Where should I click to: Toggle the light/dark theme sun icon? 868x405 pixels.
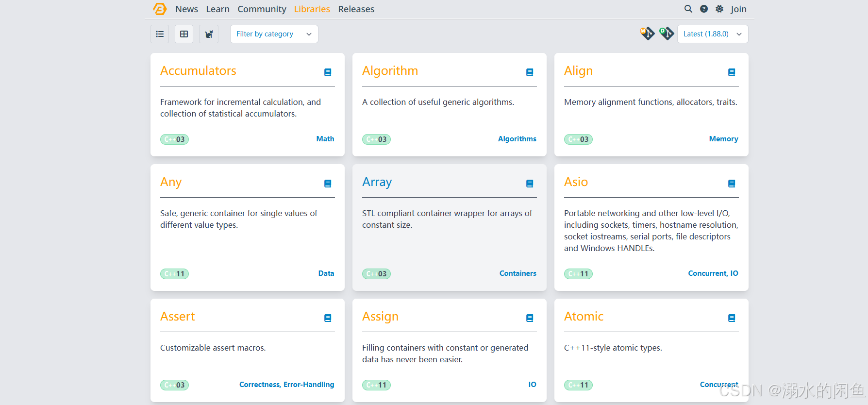719,9
